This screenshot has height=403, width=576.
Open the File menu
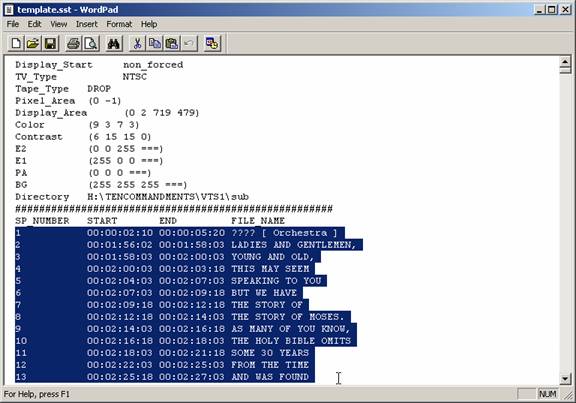13,24
